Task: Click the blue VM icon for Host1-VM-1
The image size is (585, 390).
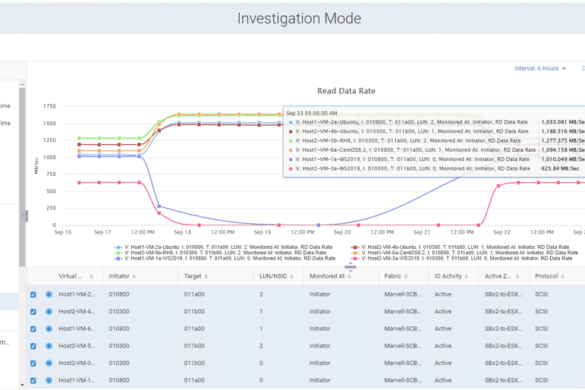Action: [x=49, y=380]
